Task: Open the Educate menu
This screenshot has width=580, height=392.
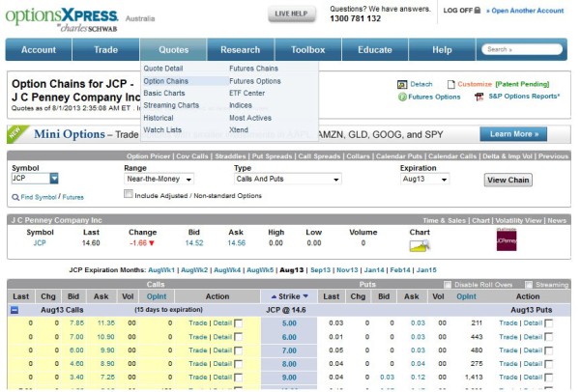Action: click(x=375, y=49)
